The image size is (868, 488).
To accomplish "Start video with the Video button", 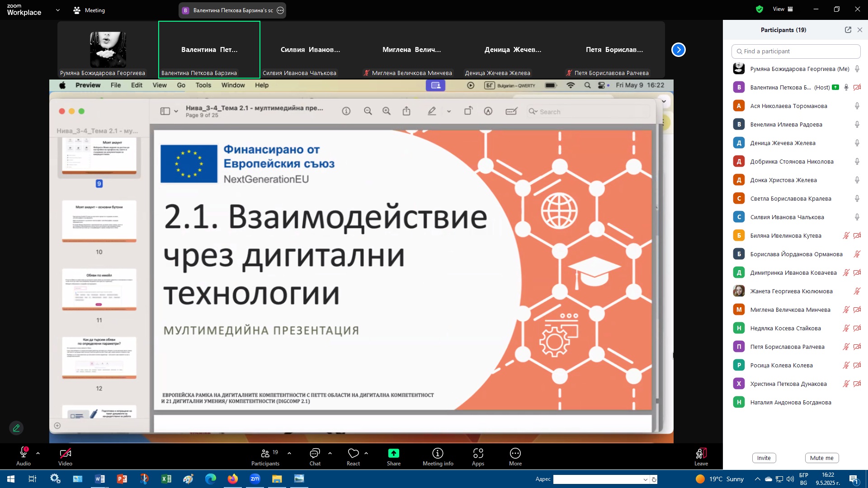I will [x=65, y=456].
